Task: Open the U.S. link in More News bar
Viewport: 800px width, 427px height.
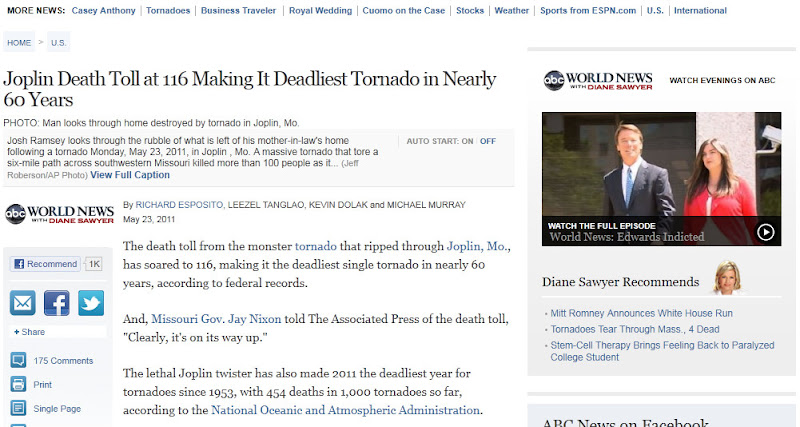Action: pos(655,10)
